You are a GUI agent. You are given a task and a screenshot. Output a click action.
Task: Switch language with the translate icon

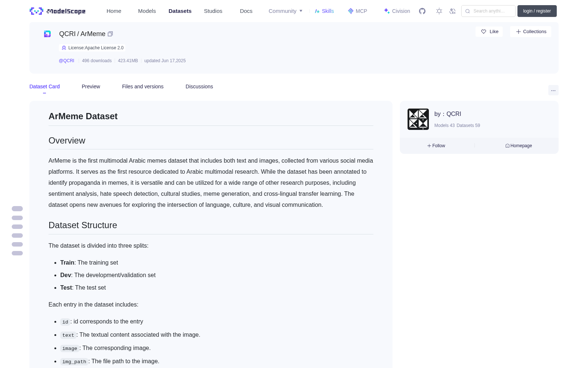(453, 11)
